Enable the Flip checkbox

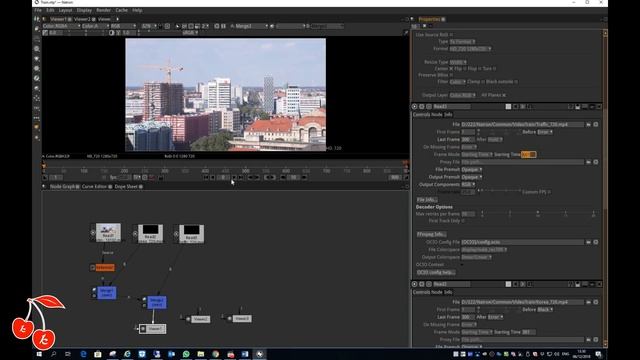[464, 69]
